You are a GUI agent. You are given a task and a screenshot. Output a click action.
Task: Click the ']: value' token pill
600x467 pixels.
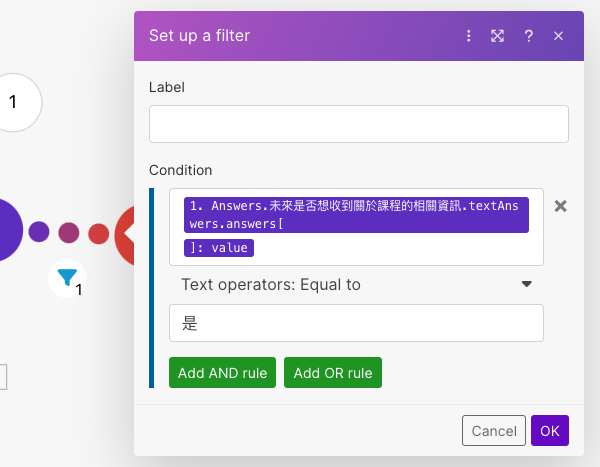pyautogui.click(x=219, y=248)
